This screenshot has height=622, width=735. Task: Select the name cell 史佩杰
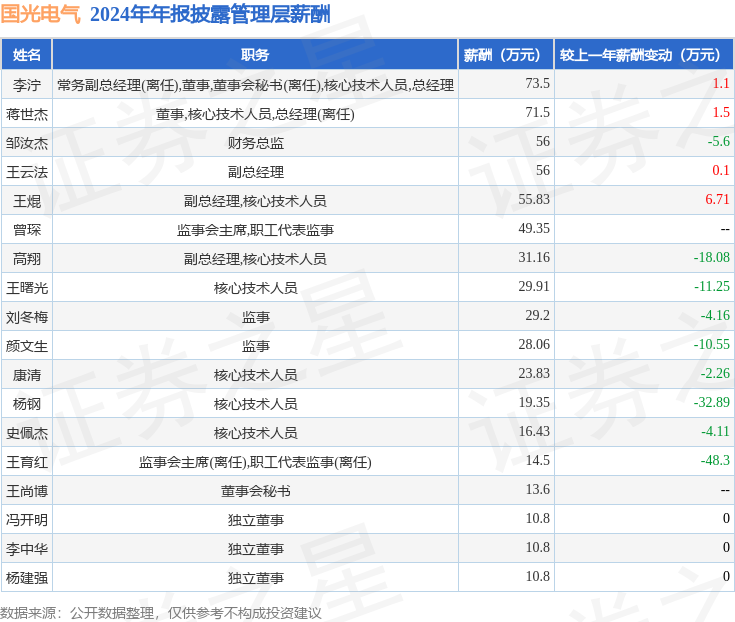tap(27, 433)
